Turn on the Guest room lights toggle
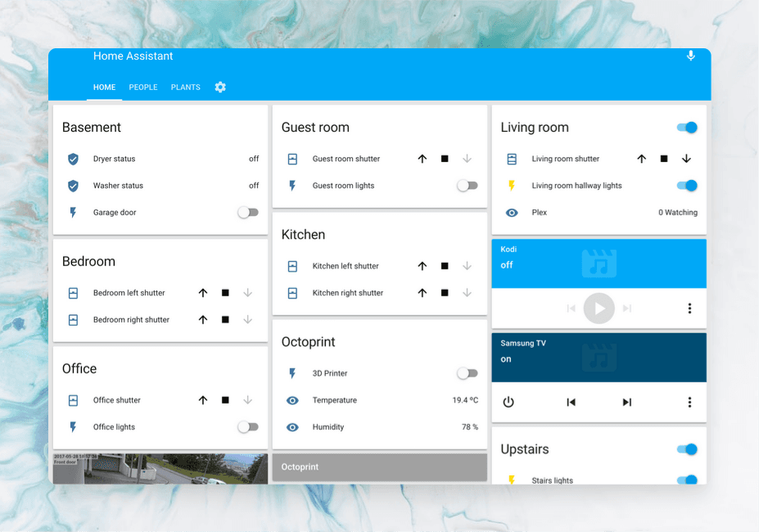The height and width of the screenshot is (532, 759). click(468, 185)
